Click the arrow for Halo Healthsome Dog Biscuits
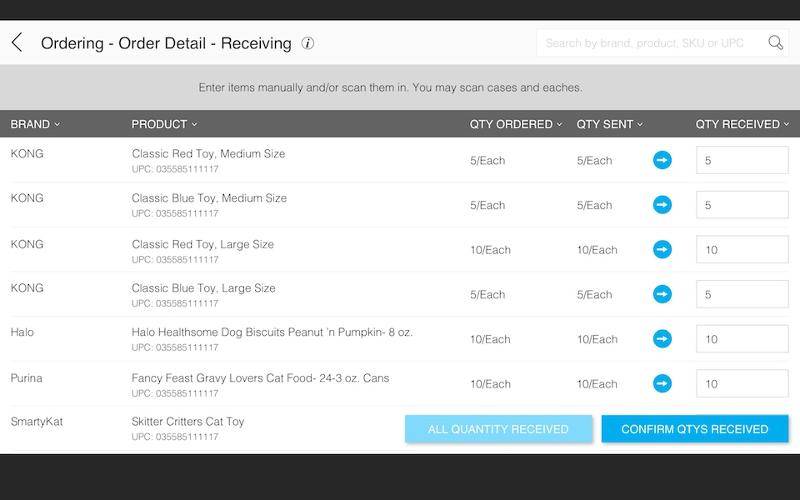Screen dimensions: 800x500 click(x=662, y=339)
